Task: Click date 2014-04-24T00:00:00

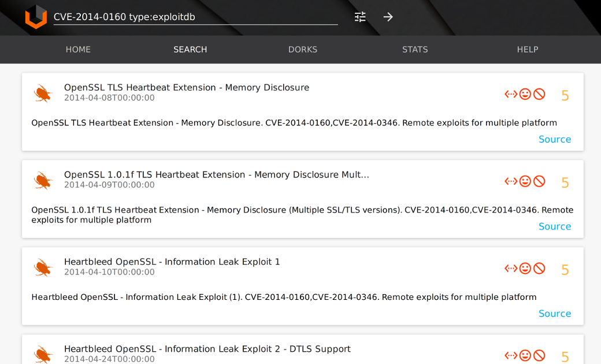Action: [109, 359]
